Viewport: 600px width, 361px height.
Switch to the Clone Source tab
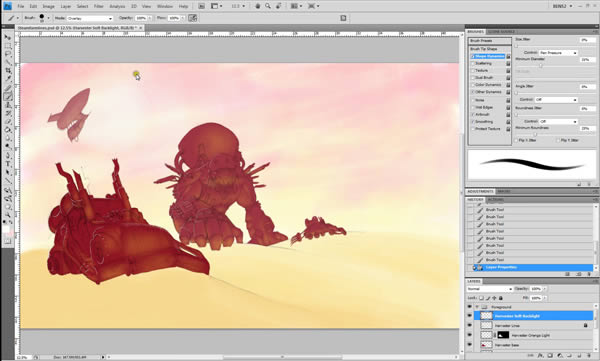[x=501, y=32]
